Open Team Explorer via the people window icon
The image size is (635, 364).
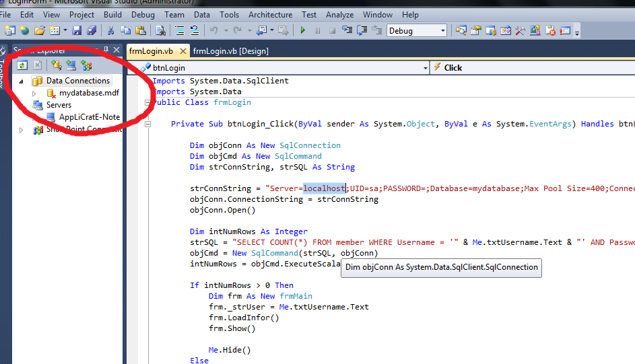tap(491, 30)
